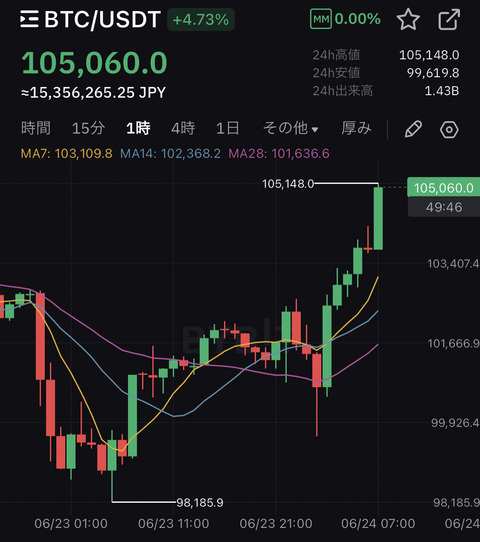480x542 pixels.
Task: Tap the 24h安値 value 99,619.8
Action: (x=433, y=73)
